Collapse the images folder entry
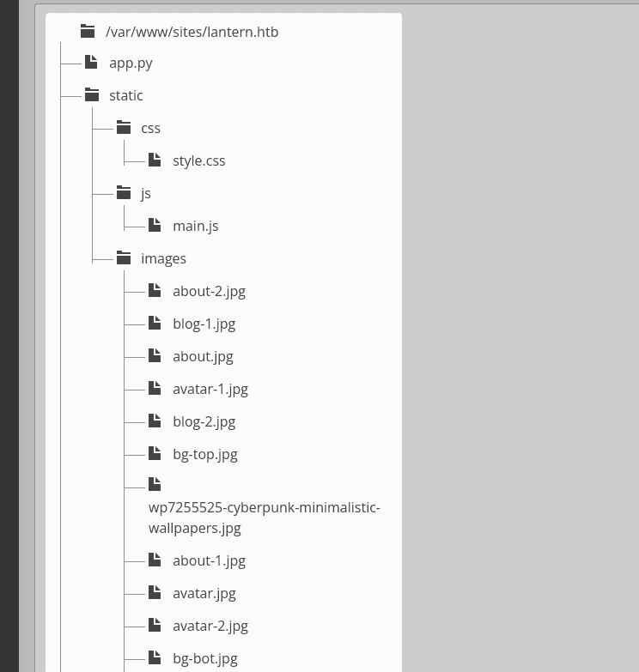The image size is (639, 672). tap(163, 259)
